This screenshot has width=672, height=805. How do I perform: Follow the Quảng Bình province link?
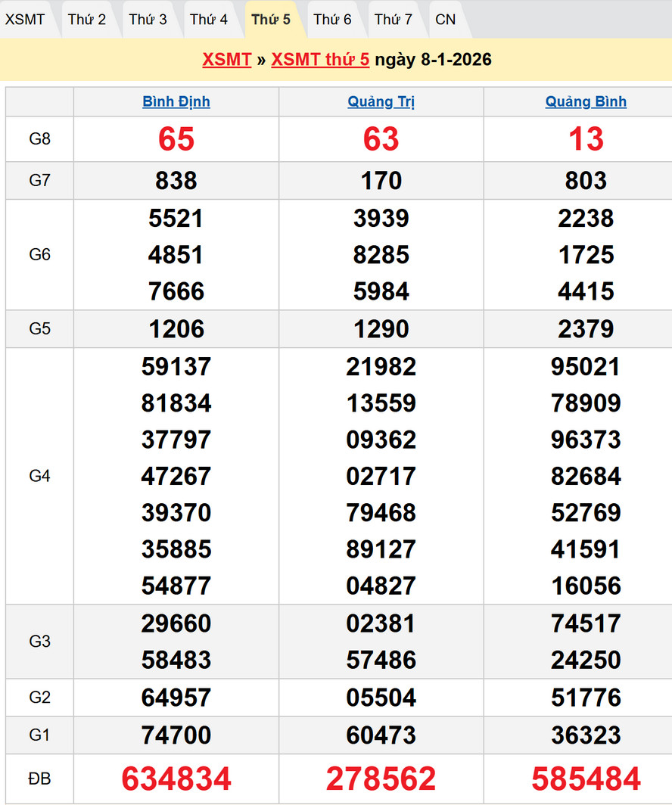586,101
